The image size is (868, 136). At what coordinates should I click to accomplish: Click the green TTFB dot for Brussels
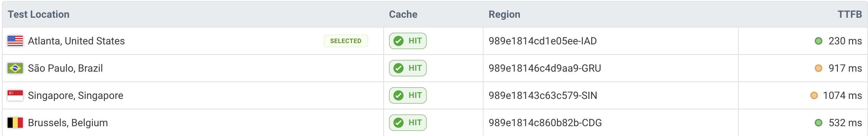pos(818,123)
